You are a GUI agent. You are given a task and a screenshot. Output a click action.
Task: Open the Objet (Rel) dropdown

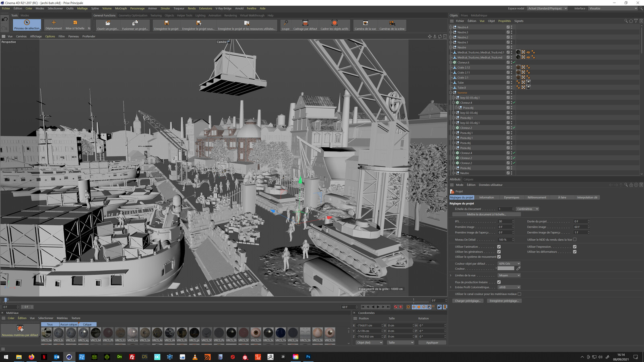[369, 343]
